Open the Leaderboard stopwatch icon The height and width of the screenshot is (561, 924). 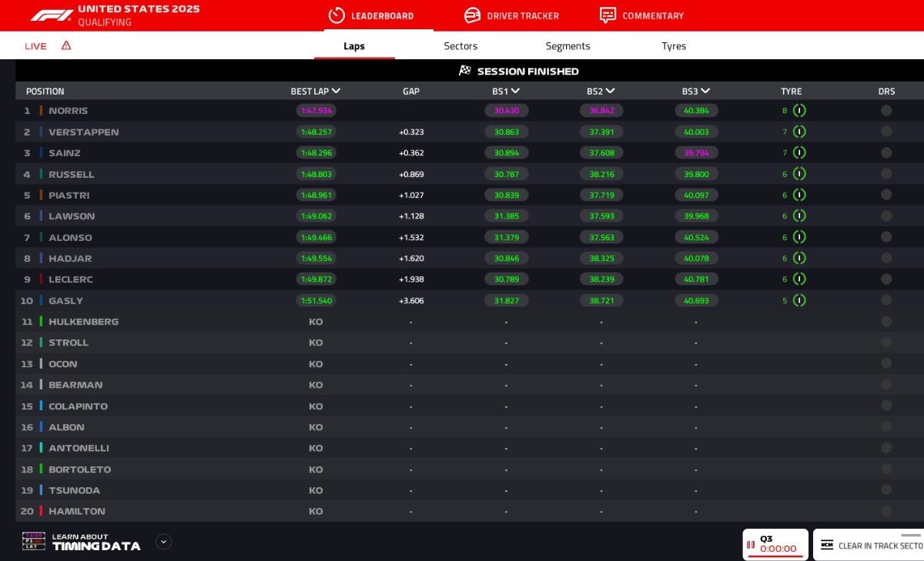click(x=336, y=15)
